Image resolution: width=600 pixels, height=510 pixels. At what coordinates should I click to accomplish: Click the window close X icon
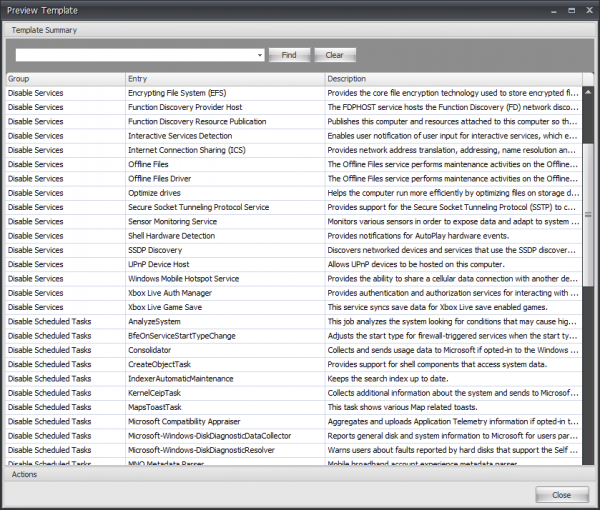tap(586, 10)
